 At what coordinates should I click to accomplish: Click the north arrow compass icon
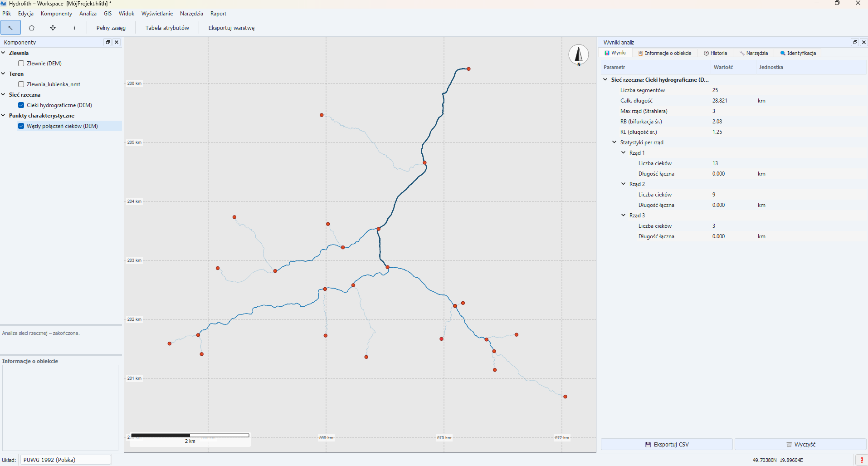tap(579, 55)
